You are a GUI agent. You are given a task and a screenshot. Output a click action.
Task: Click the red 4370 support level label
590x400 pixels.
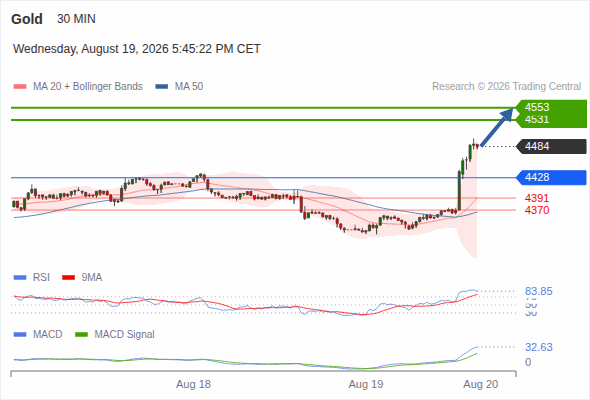pyautogui.click(x=537, y=210)
